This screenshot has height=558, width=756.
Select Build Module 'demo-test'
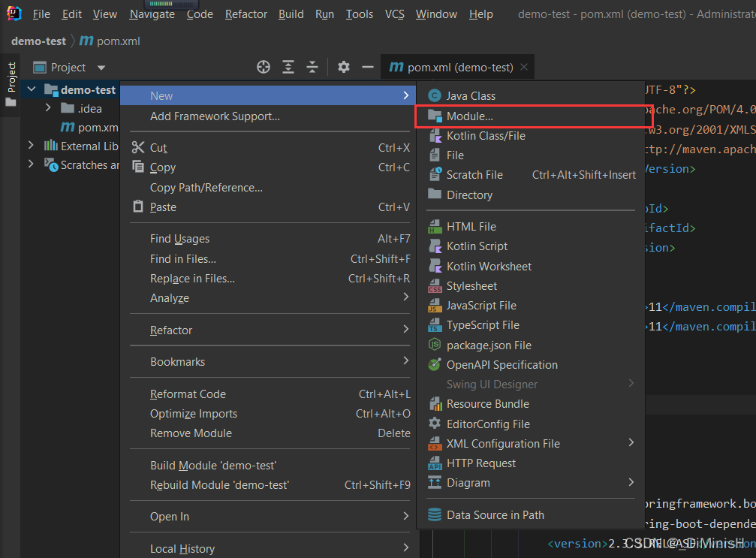[270, 466]
